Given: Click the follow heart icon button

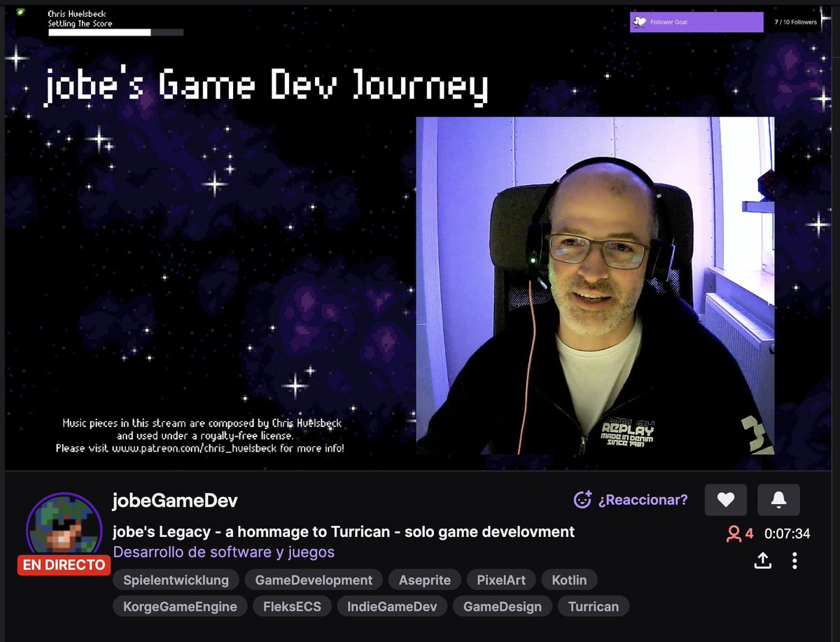Looking at the screenshot, I should point(726,500).
